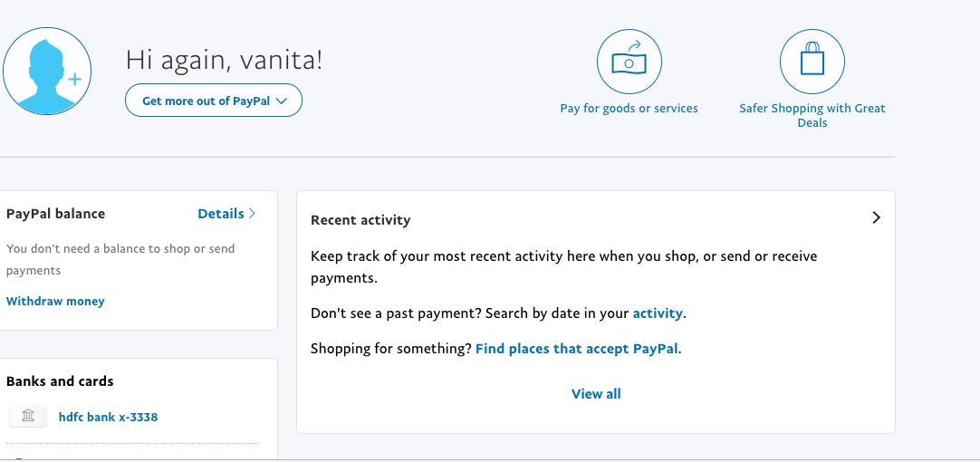Image resolution: width=980 pixels, height=462 pixels.
Task: Open Recent activity with the right arrow
Action: [876, 218]
